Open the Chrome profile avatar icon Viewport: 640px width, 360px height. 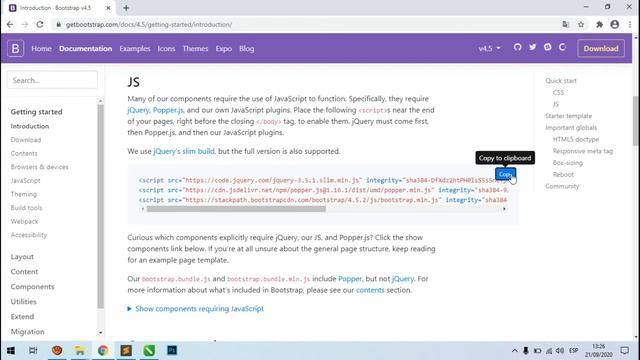[x=615, y=24]
